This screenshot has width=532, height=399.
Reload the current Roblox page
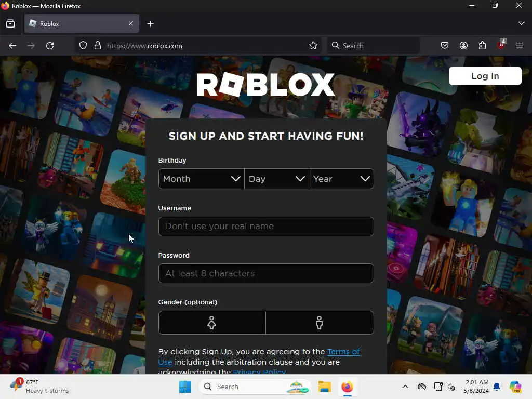pyautogui.click(x=50, y=46)
